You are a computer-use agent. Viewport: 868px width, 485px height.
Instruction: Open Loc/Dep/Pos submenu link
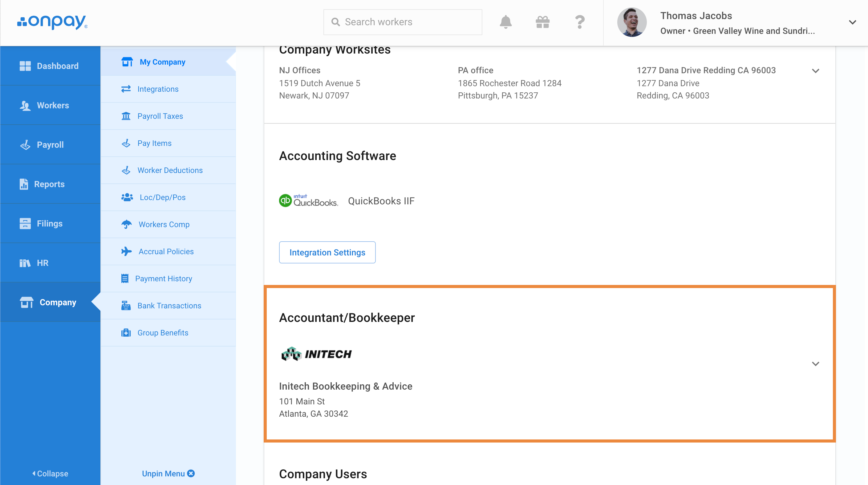click(168, 197)
